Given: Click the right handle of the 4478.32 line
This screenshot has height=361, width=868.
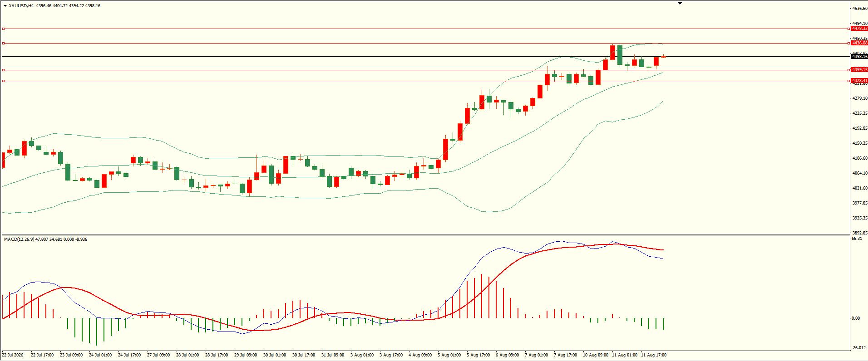Looking at the screenshot, I should tap(849, 29).
